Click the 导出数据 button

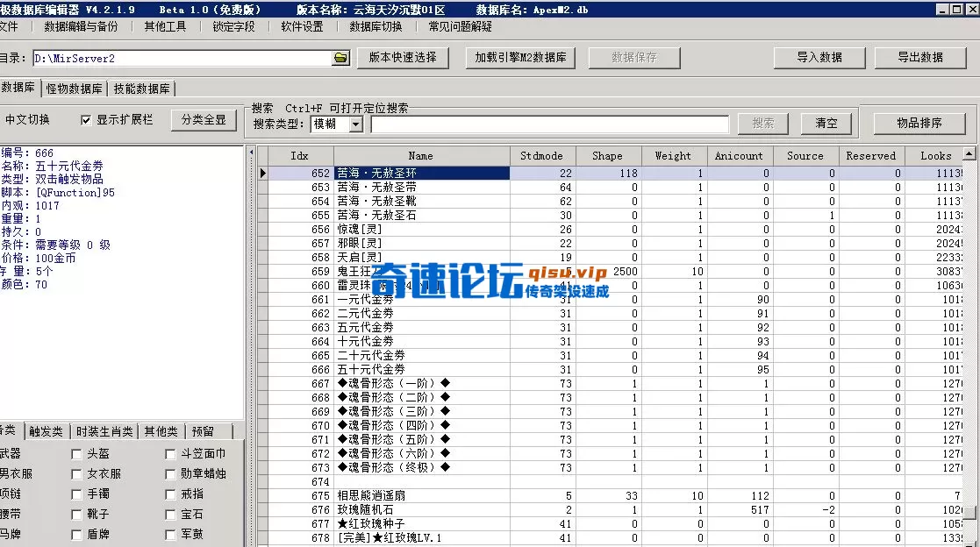click(919, 58)
